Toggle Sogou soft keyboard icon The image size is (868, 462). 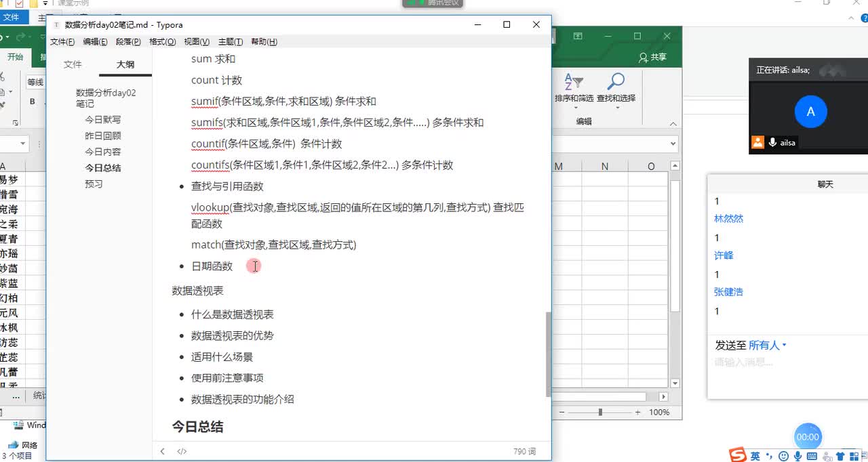tap(812, 456)
